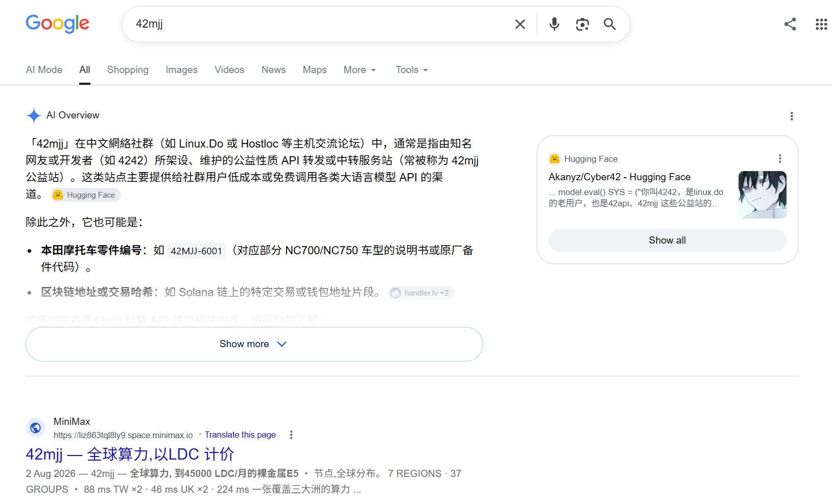Click the 2 Aug 2026 result snippet
The image size is (832, 504).
pyautogui.click(x=244, y=482)
